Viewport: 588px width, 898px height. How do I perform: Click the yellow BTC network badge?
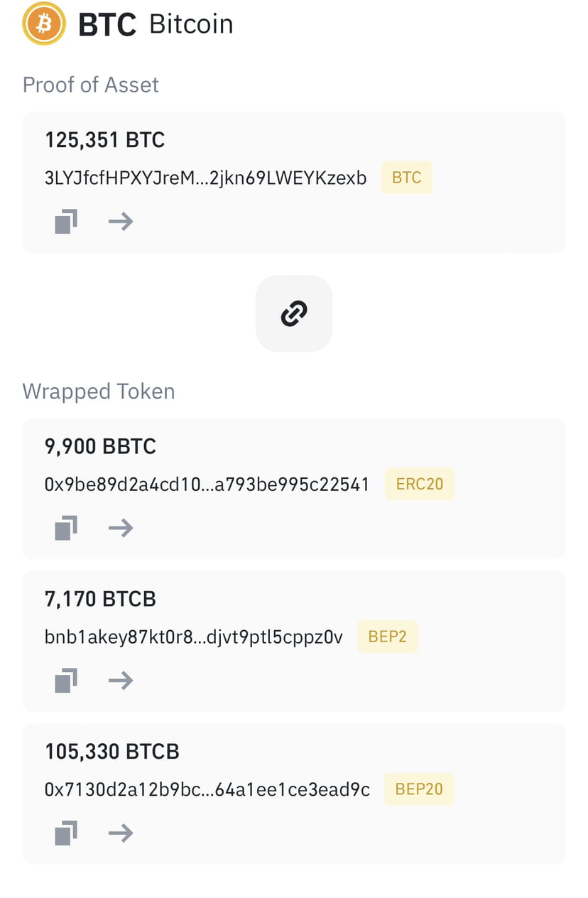point(406,178)
